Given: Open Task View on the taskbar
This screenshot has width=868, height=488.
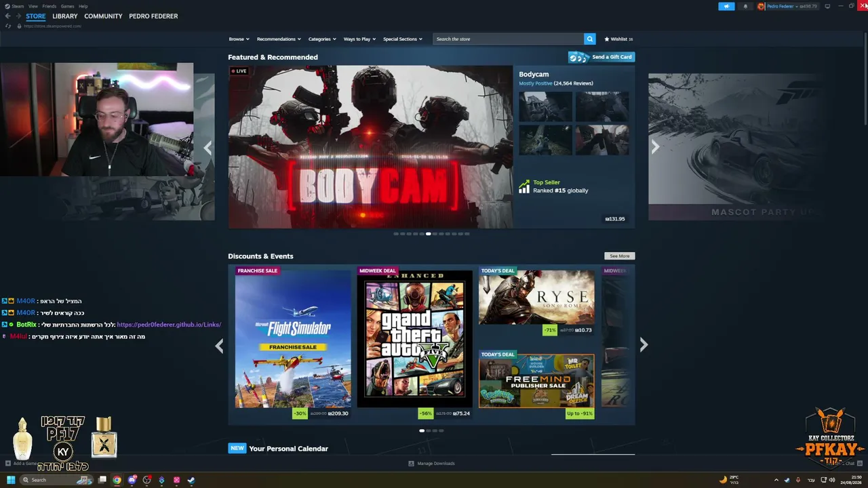Looking at the screenshot, I should [x=102, y=480].
